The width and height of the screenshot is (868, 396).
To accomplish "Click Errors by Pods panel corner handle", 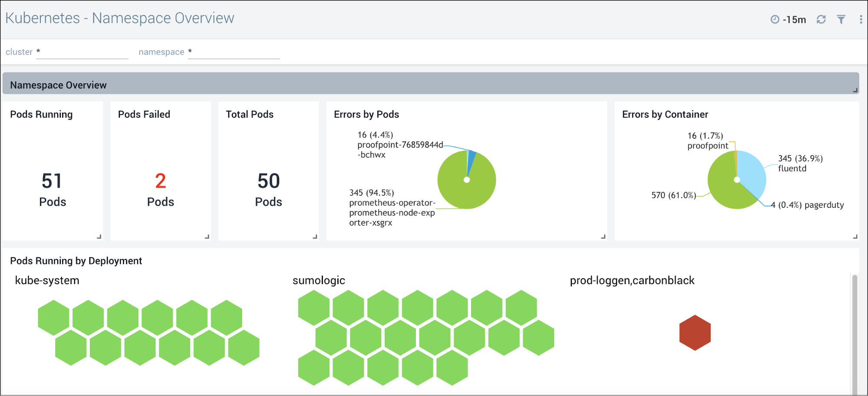I will coord(603,236).
